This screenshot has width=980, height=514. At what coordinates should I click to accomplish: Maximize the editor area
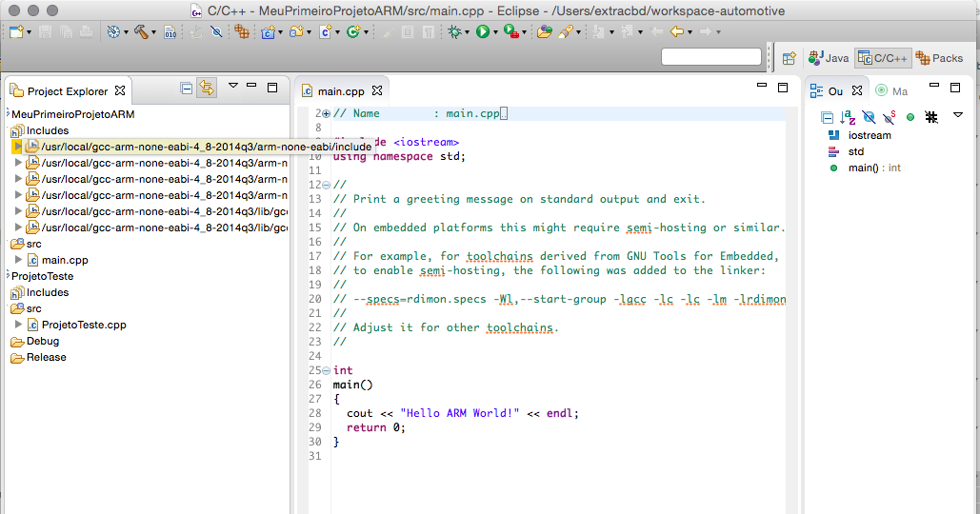(x=783, y=88)
